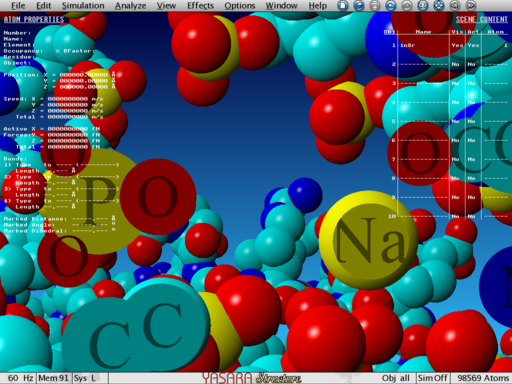The height and width of the screenshot is (384, 512).
Task: Click the open file toolbar icon
Action: point(359,5)
